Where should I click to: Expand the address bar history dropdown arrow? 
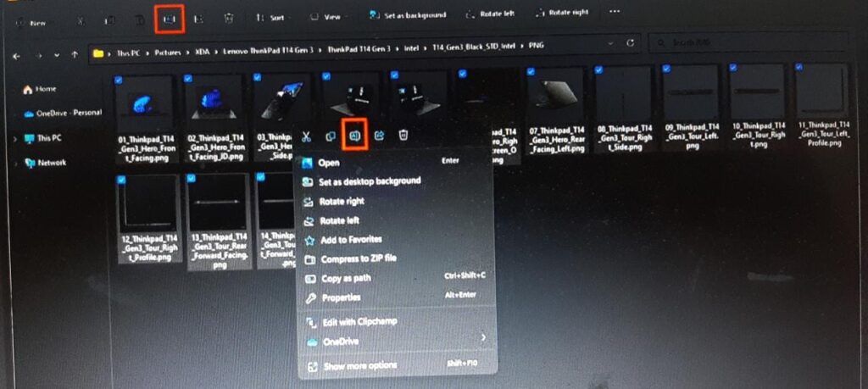pos(610,44)
